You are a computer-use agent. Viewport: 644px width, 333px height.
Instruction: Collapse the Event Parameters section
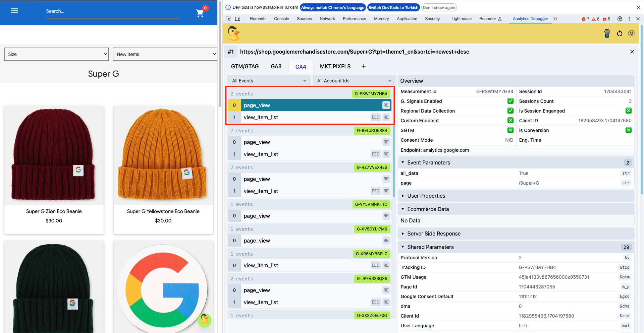click(x=516, y=162)
